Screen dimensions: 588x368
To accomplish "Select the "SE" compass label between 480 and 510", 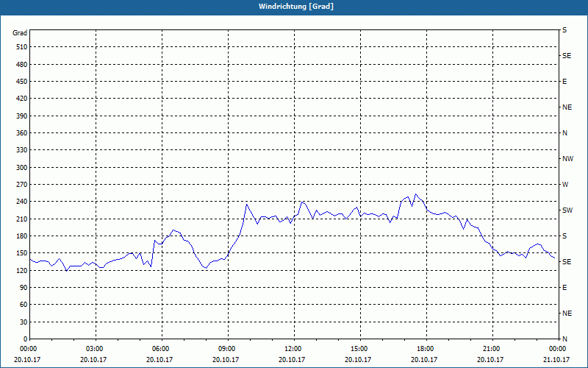I will point(567,56).
